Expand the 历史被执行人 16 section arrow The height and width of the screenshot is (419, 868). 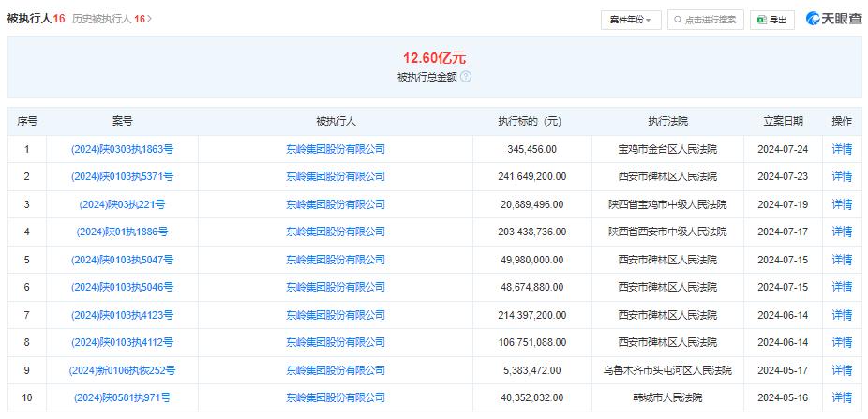149,18
